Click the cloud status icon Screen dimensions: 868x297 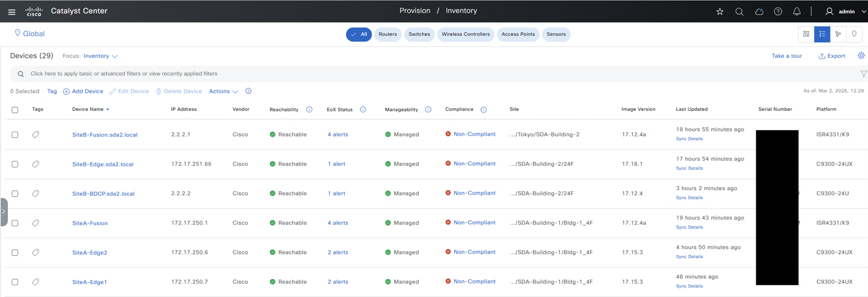(759, 12)
